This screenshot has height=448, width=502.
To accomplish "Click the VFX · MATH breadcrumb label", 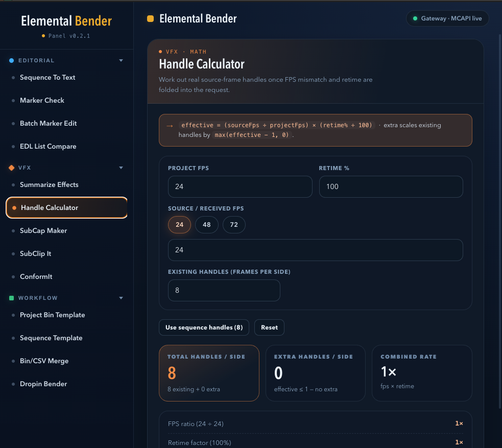I will click(183, 52).
